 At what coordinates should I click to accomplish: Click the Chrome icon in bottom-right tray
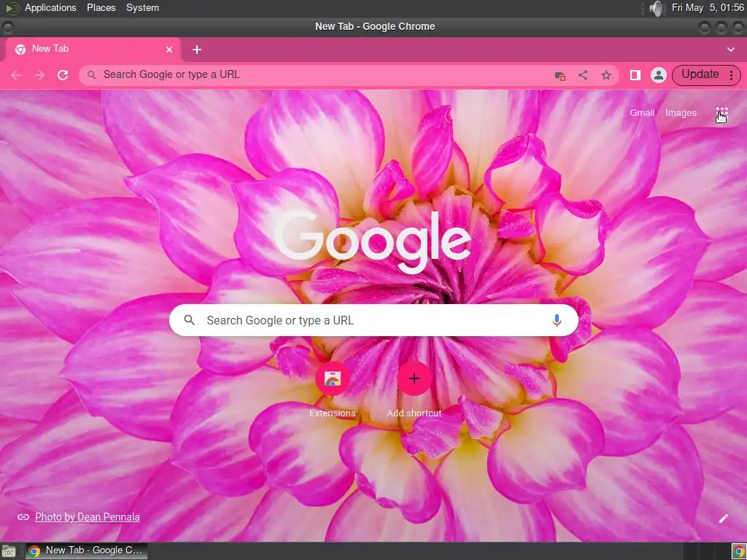coord(738,551)
